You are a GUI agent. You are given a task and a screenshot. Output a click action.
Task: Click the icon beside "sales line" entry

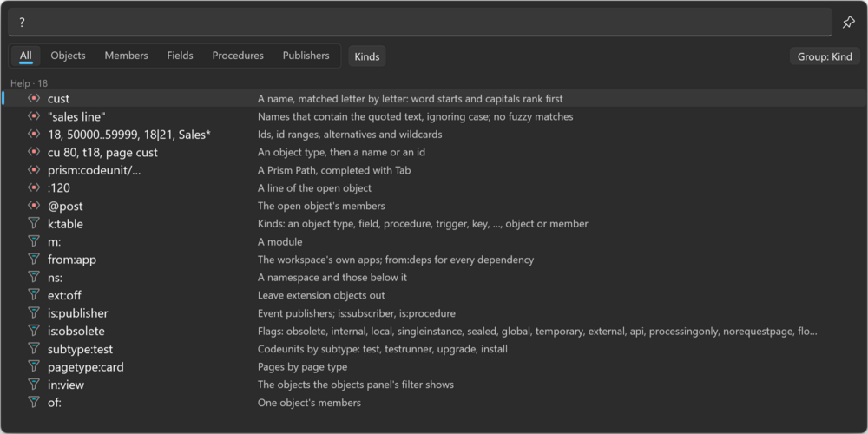point(34,116)
